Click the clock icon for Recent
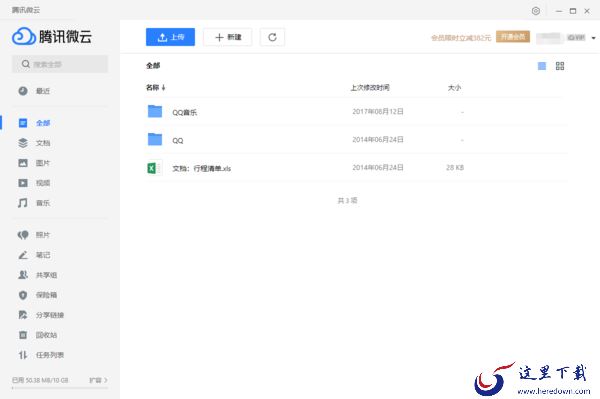 (23, 91)
